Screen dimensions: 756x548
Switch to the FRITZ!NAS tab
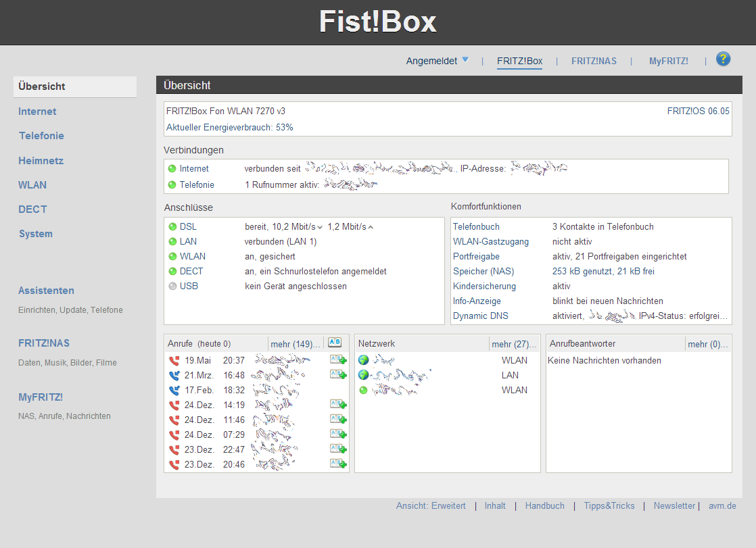click(594, 60)
